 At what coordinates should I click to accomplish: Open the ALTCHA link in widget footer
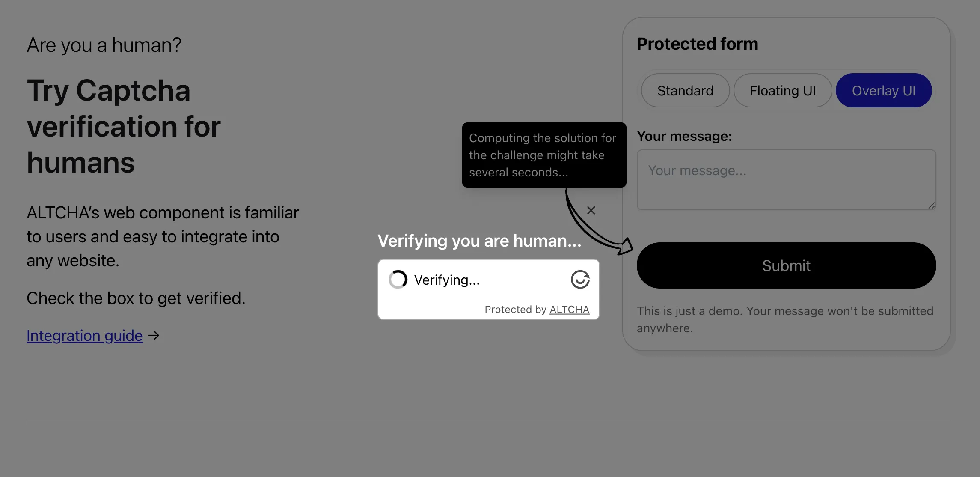coord(569,309)
